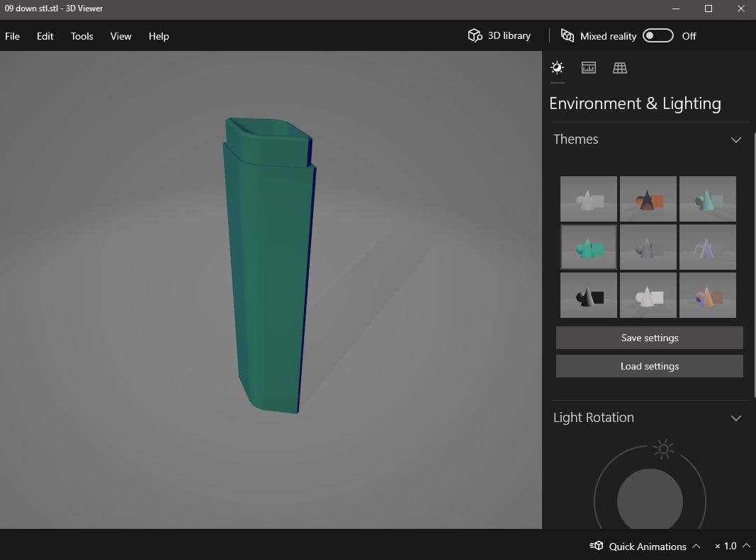Click the Quick Animations label
The height and width of the screenshot is (560, 756).
click(x=648, y=547)
